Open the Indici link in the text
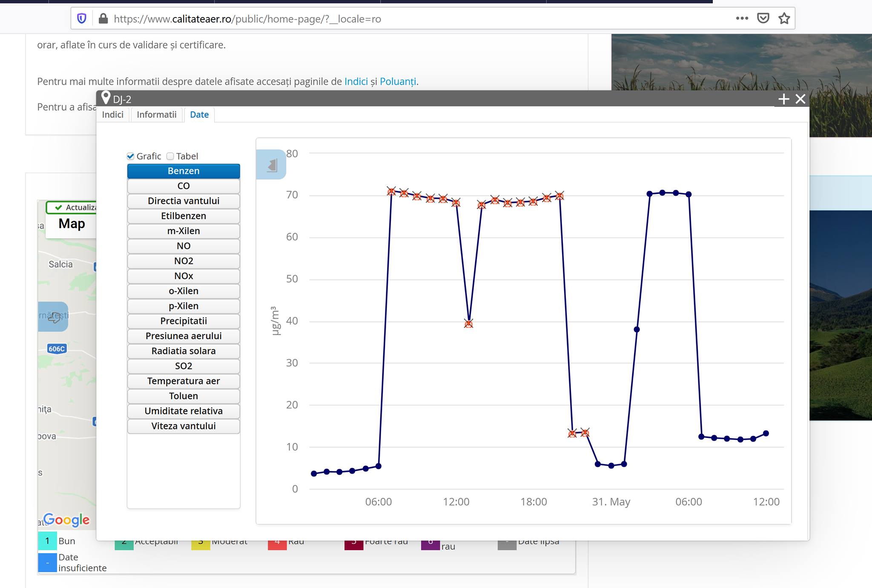The image size is (872, 588). point(356,81)
